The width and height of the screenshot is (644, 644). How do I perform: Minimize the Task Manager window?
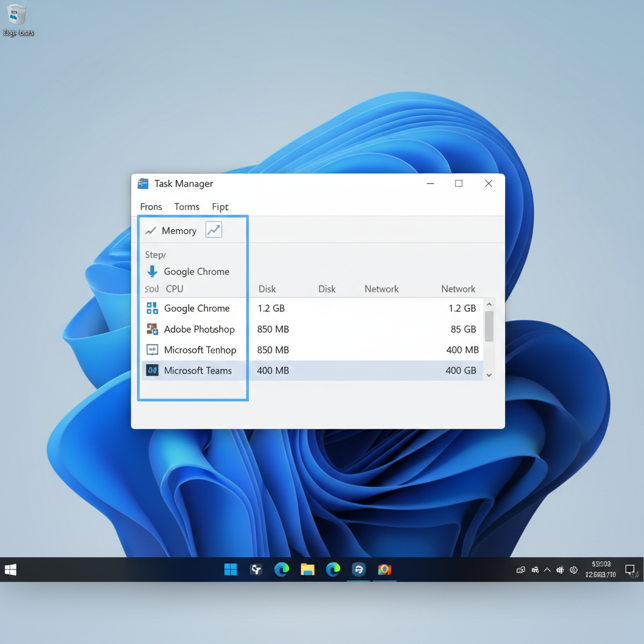[x=430, y=183]
